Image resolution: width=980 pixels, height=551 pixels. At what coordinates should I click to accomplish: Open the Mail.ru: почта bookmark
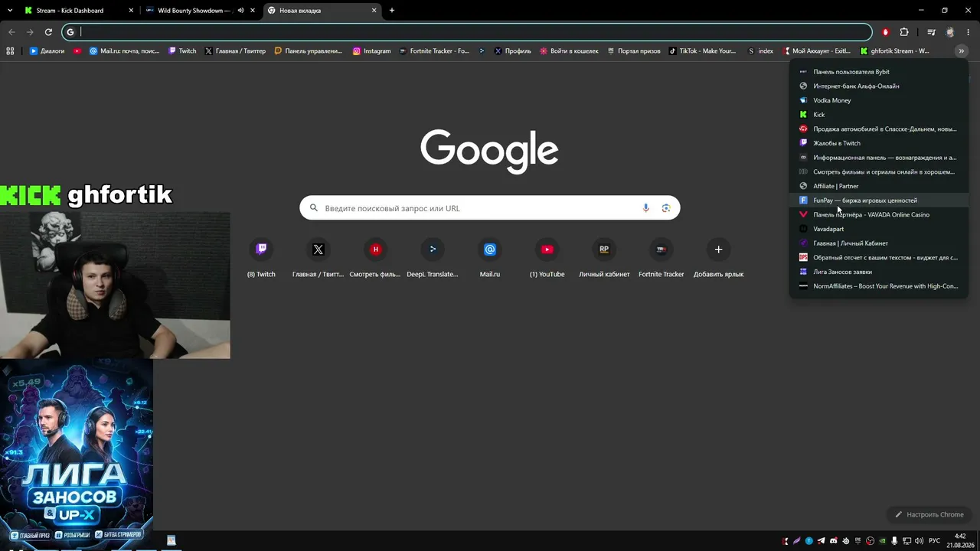125,51
